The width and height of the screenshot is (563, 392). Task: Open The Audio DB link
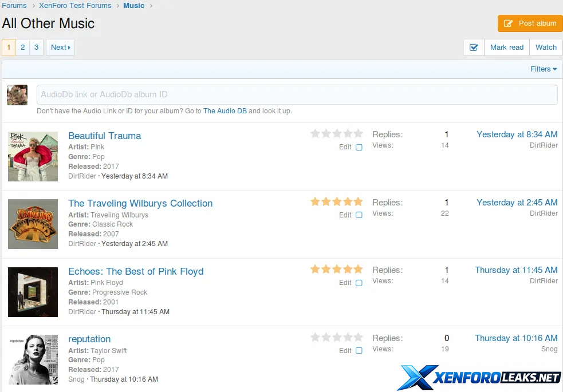tap(225, 111)
